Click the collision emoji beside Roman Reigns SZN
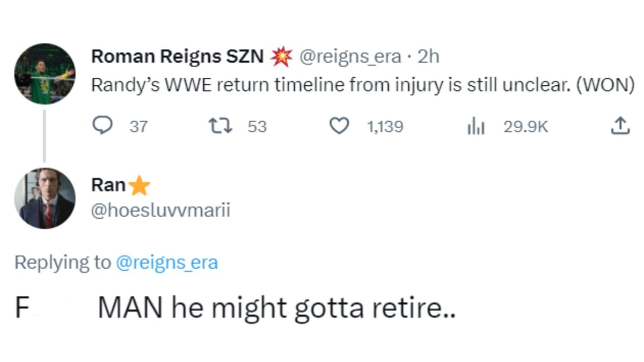 coord(280,56)
